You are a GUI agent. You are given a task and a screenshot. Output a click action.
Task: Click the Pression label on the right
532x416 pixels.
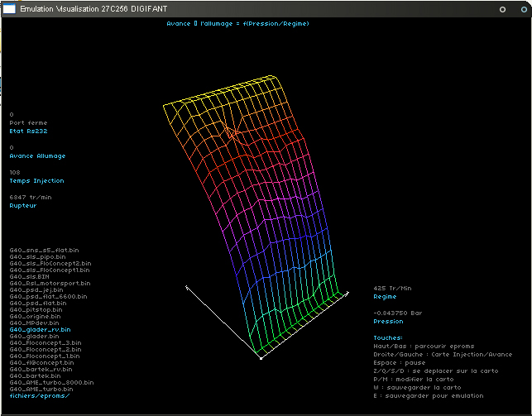coord(388,321)
